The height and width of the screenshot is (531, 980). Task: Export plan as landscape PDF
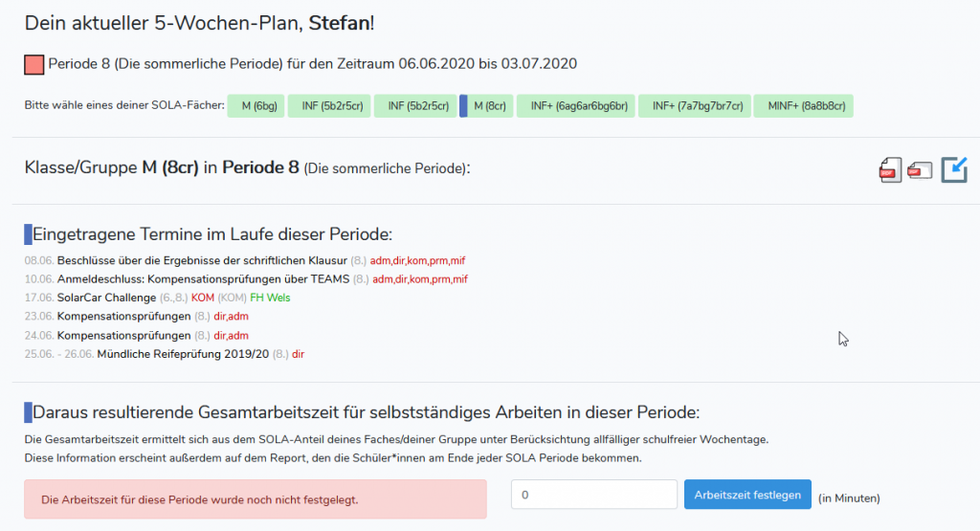click(920, 170)
